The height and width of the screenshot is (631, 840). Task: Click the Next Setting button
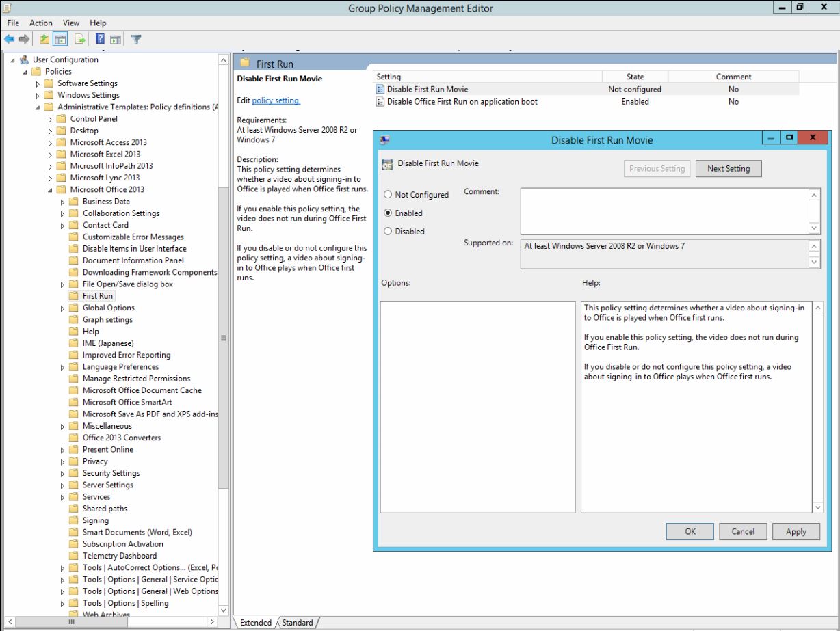pos(728,168)
